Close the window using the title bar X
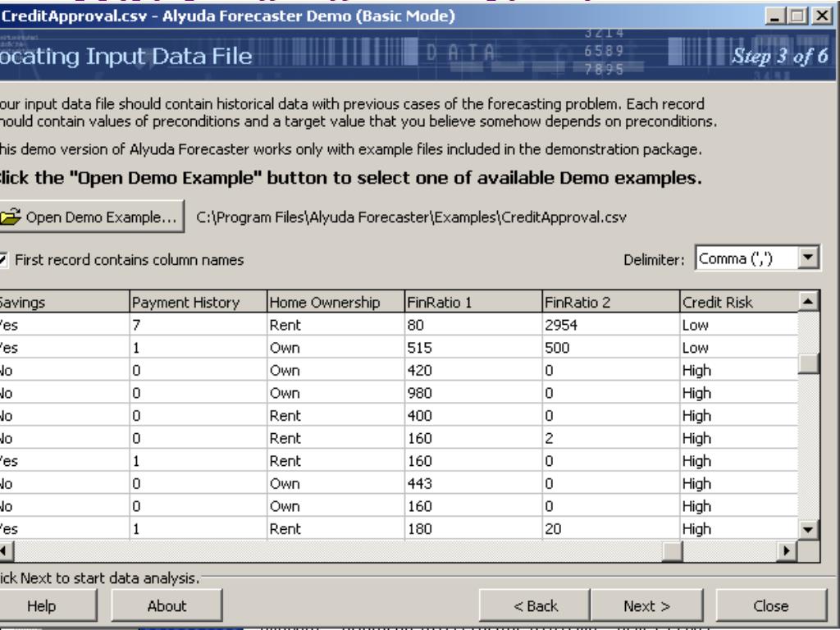The height and width of the screenshot is (630, 840). (x=822, y=16)
